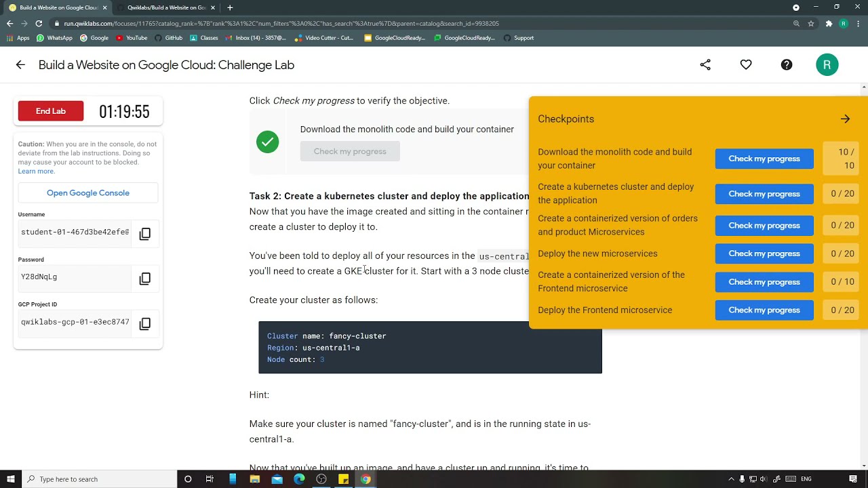Check progress for Deploy the Frontend microservice
Image resolution: width=868 pixels, height=488 pixels.
click(x=764, y=310)
